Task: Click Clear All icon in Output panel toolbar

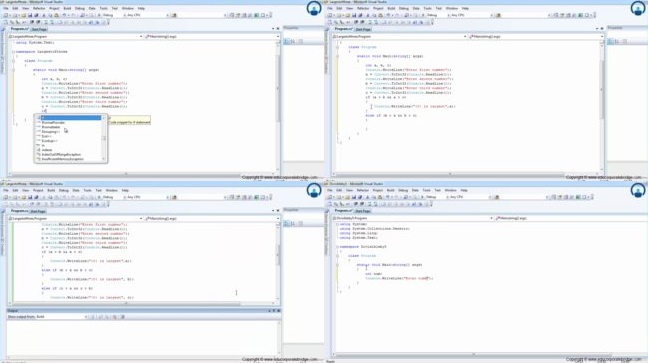Action: [x=114, y=317]
